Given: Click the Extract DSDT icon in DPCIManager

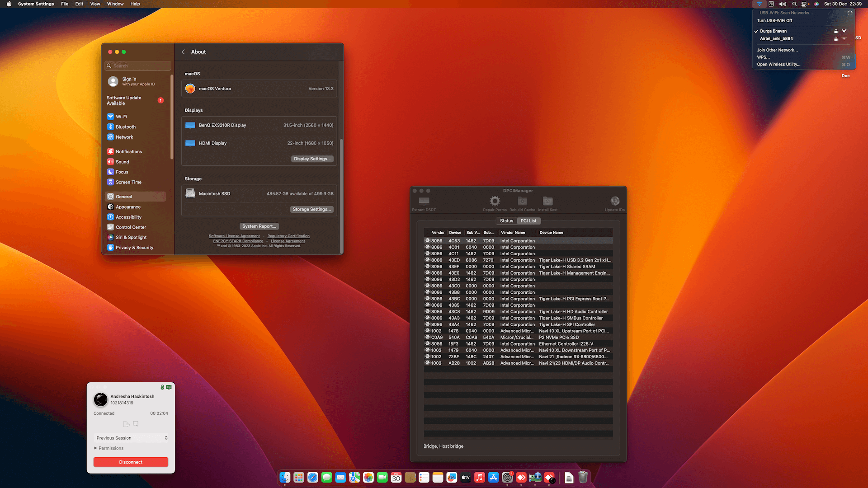Looking at the screenshot, I should pos(424,201).
